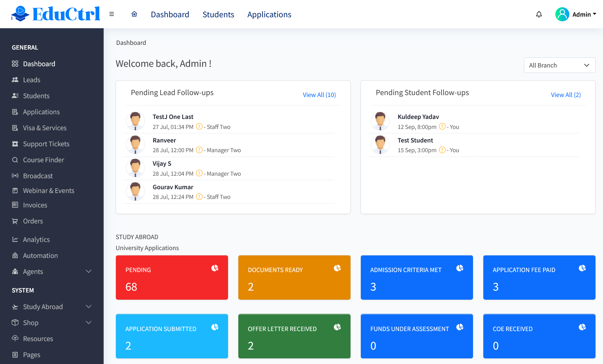Click the Orders shopping cart icon

[x=15, y=221]
